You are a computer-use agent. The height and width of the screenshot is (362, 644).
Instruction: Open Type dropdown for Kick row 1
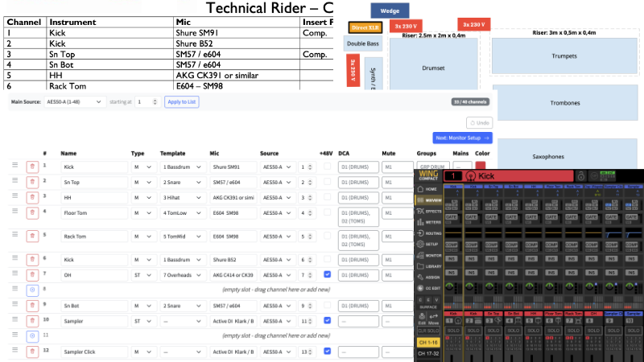click(x=142, y=167)
